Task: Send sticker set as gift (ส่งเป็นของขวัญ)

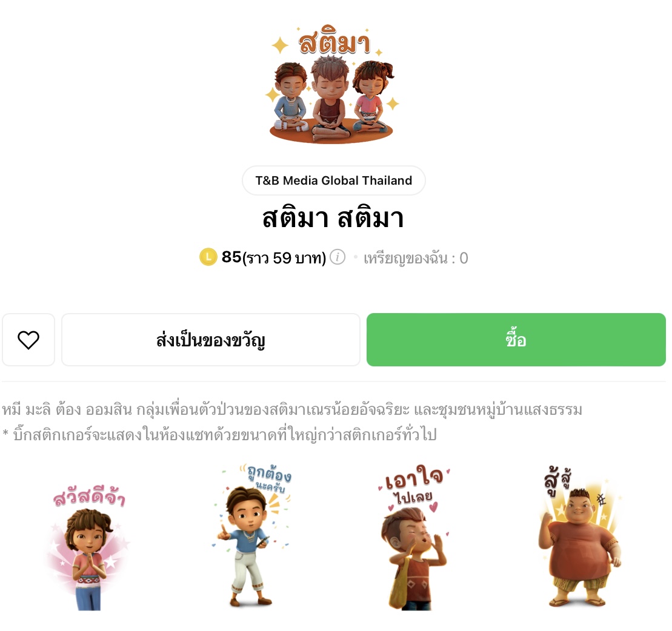Action: 210,340
